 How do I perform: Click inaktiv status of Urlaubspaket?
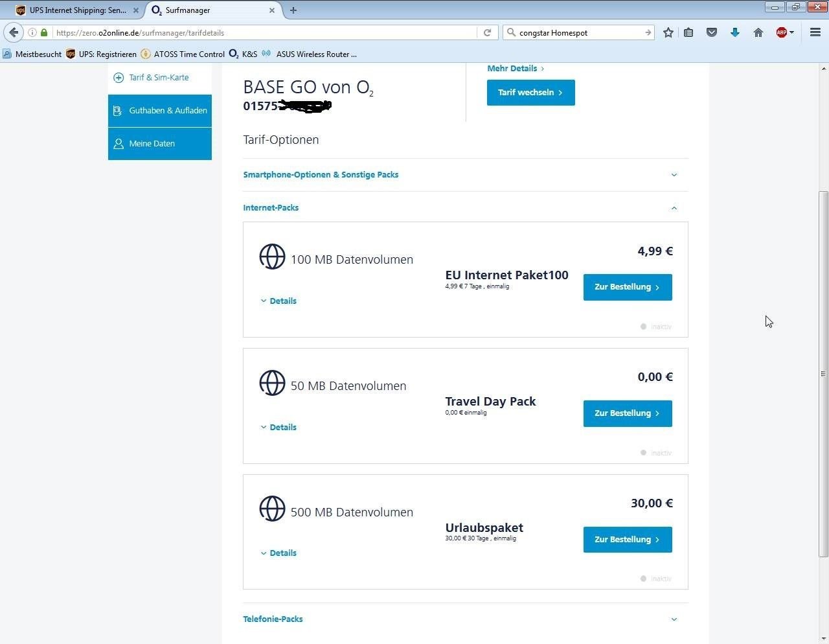tap(656, 579)
